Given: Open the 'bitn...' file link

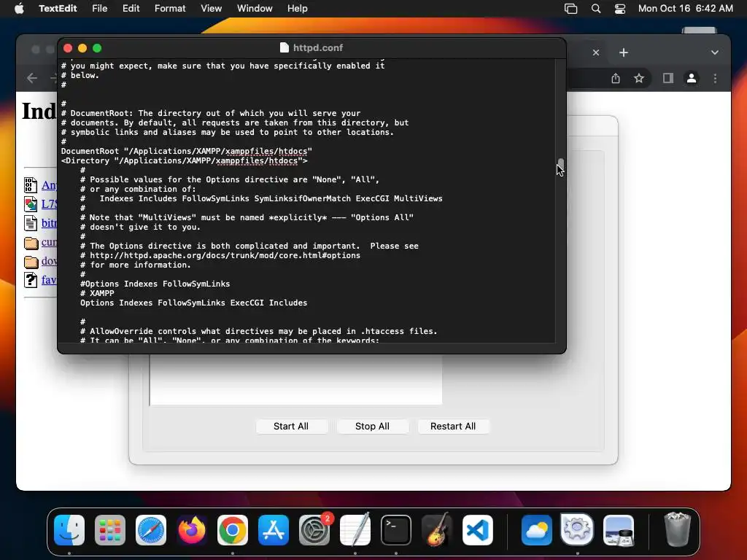Looking at the screenshot, I should (x=49, y=223).
